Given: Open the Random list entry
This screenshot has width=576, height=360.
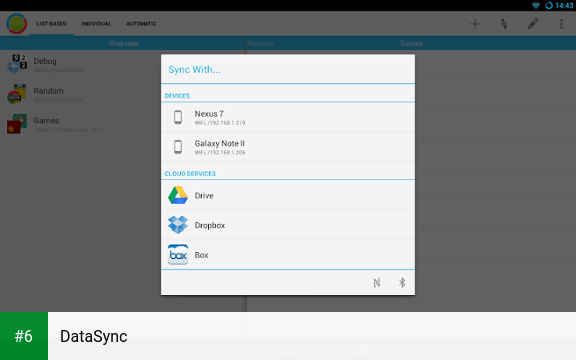Looking at the screenshot, I should 80,94.
